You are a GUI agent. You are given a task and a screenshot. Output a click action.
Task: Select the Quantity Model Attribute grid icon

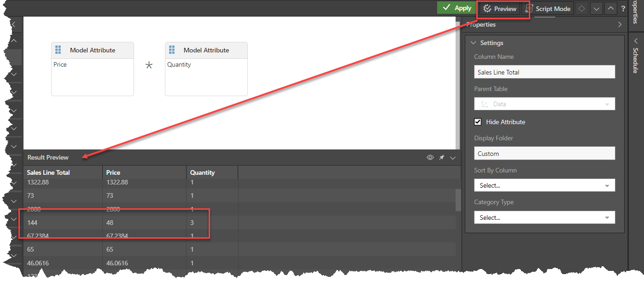point(172,50)
